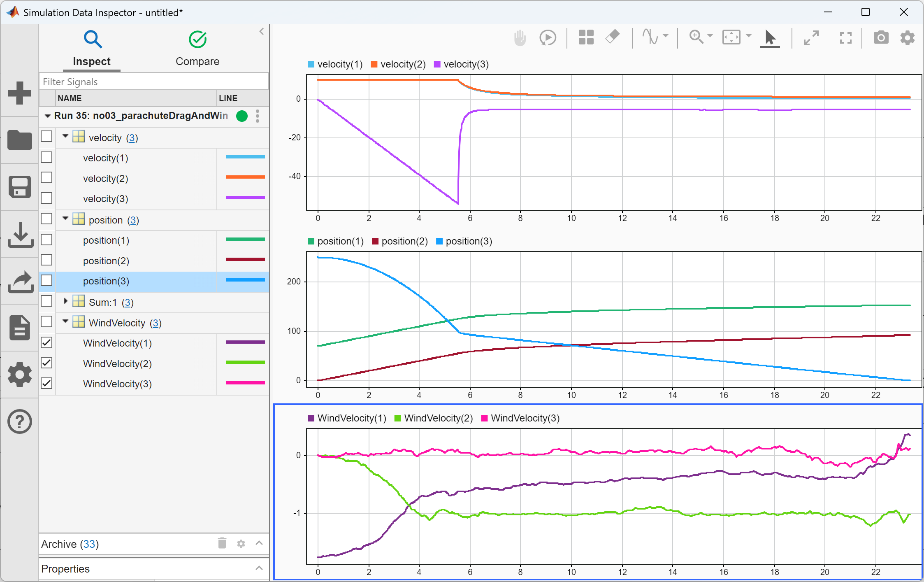The image size is (924, 582).
Task: Click the import plus icon in sidebar
Action: [x=19, y=93]
